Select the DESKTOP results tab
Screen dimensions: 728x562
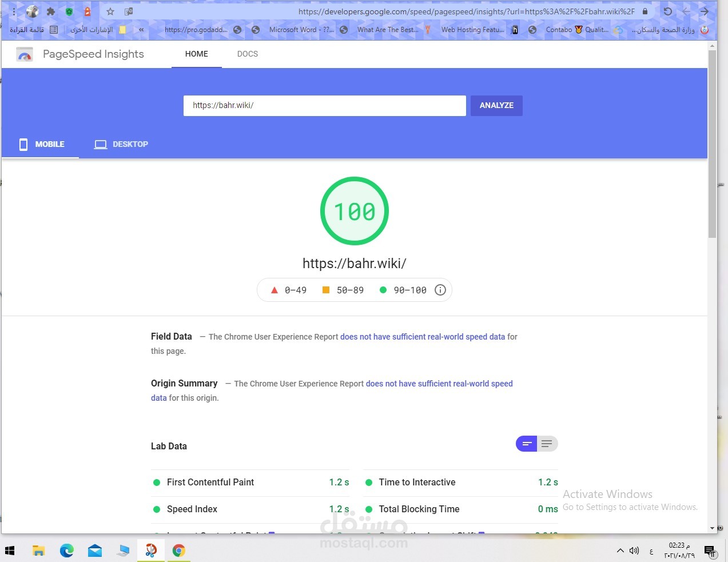click(x=121, y=145)
